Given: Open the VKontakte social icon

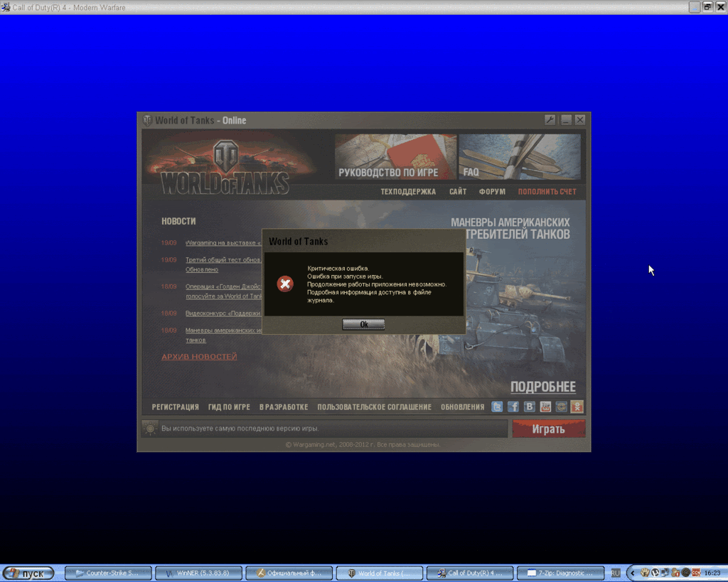Looking at the screenshot, I should (x=530, y=406).
